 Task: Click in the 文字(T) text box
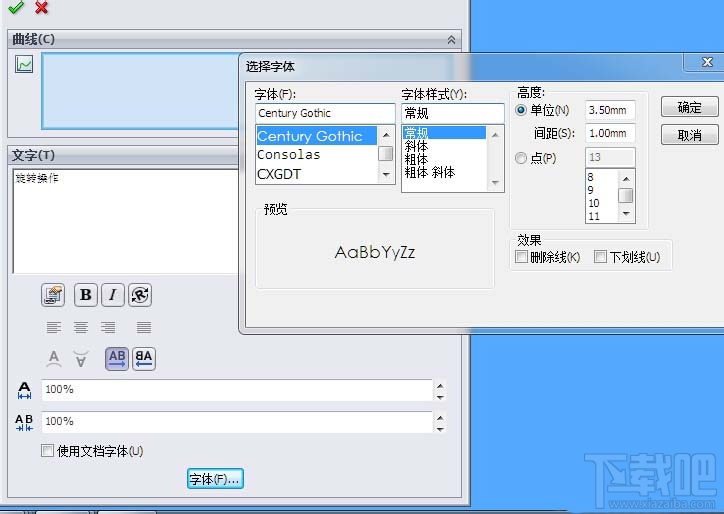pyautogui.click(x=127, y=221)
